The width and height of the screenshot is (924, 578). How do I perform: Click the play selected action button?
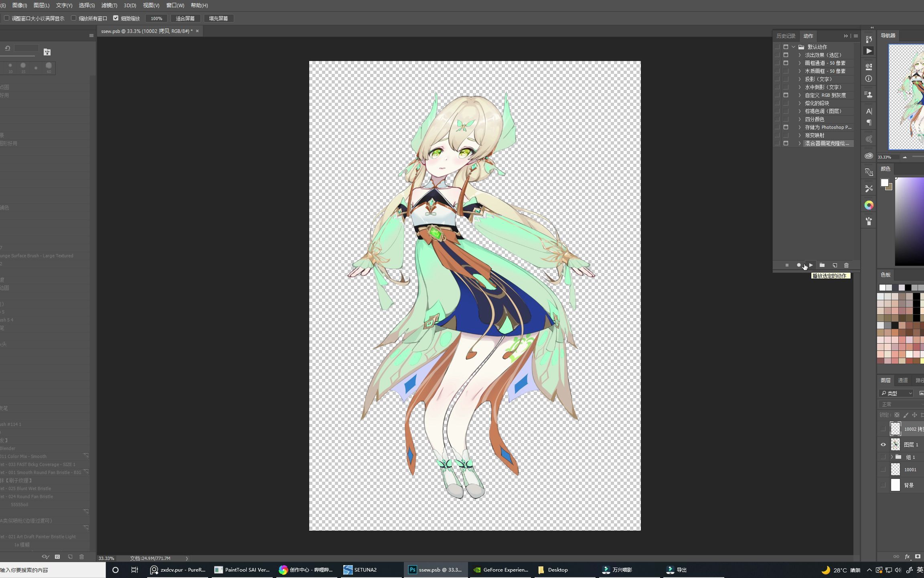pos(811,265)
